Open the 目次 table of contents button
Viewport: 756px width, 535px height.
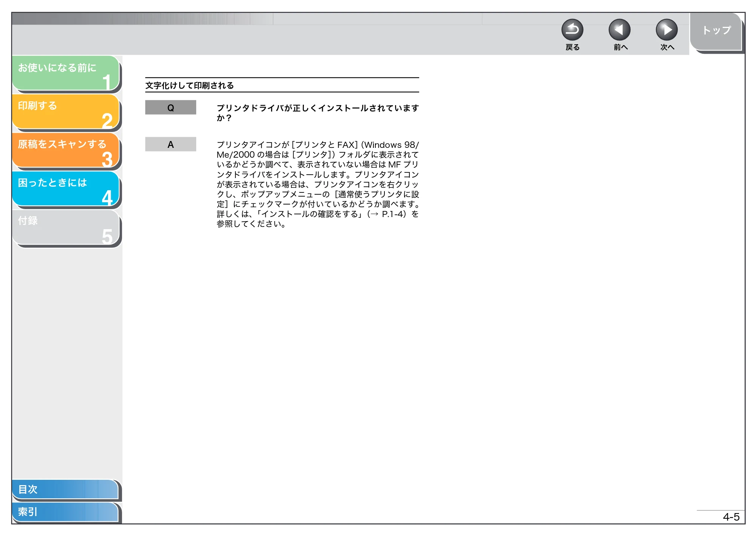point(65,489)
